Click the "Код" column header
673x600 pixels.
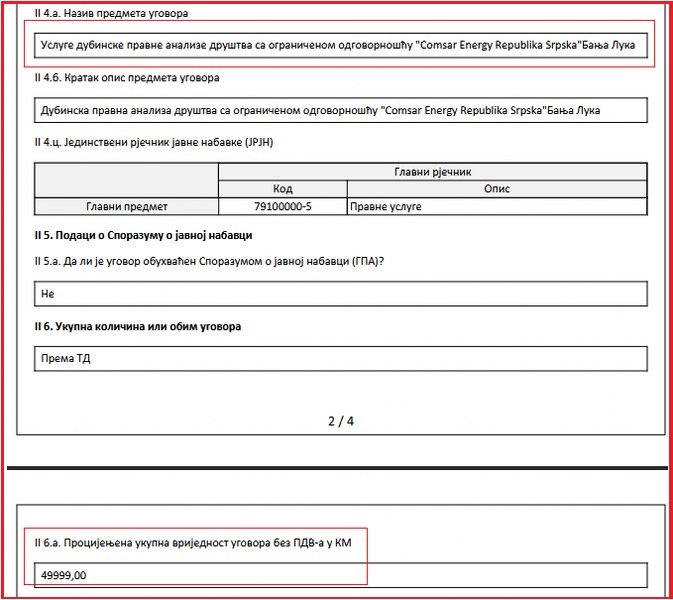point(282,188)
